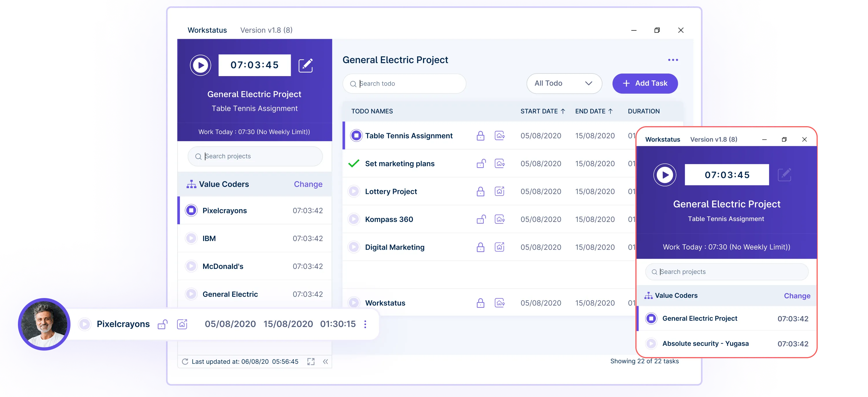Refresh using the Last updated icon
This screenshot has height=397, width=868.
pyautogui.click(x=185, y=362)
